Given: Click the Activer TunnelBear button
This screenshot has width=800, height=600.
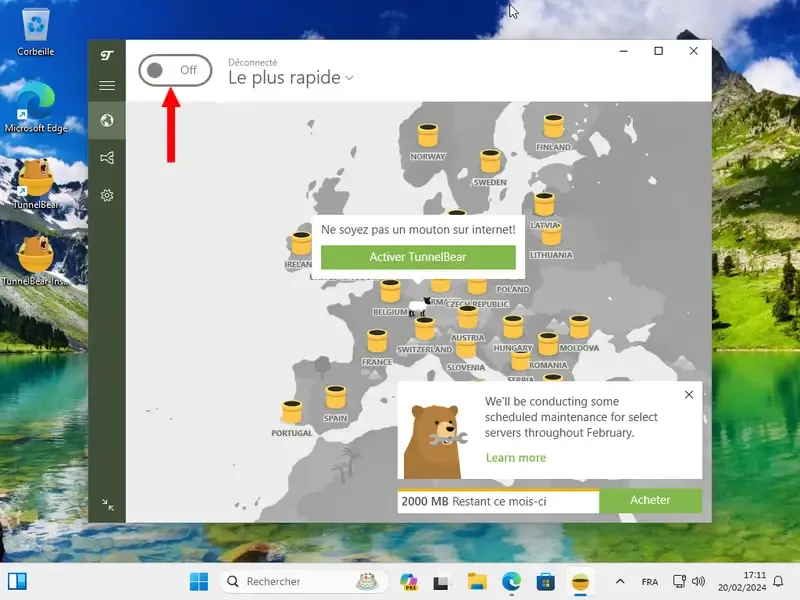Looking at the screenshot, I should 418,257.
